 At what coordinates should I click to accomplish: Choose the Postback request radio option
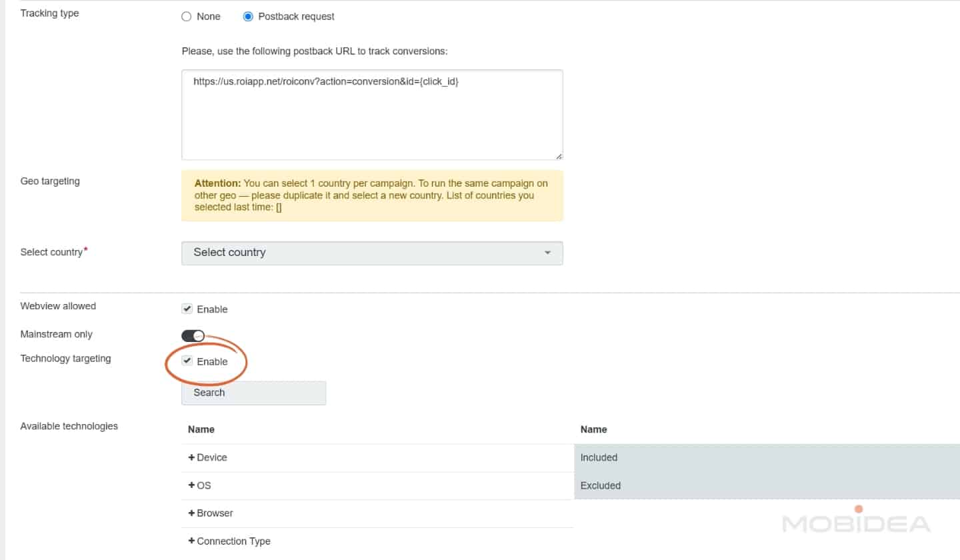tap(248, 17)
